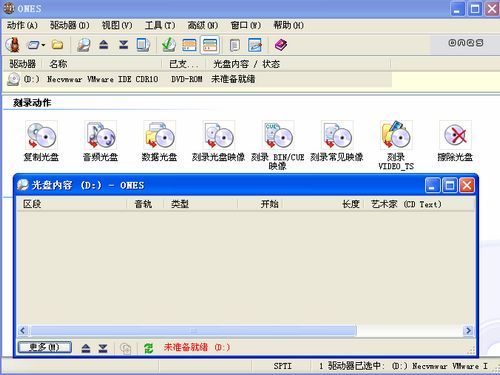Click the ONES mascot icon in the toolbar
The height and width of the screenshot is (375, 500).
click(13, 44)
